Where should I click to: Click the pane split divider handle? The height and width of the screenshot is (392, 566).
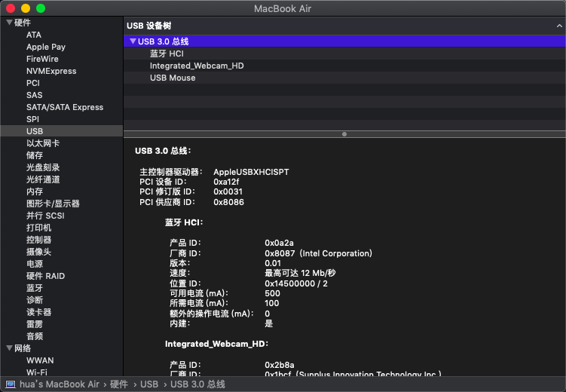[344, 134]
